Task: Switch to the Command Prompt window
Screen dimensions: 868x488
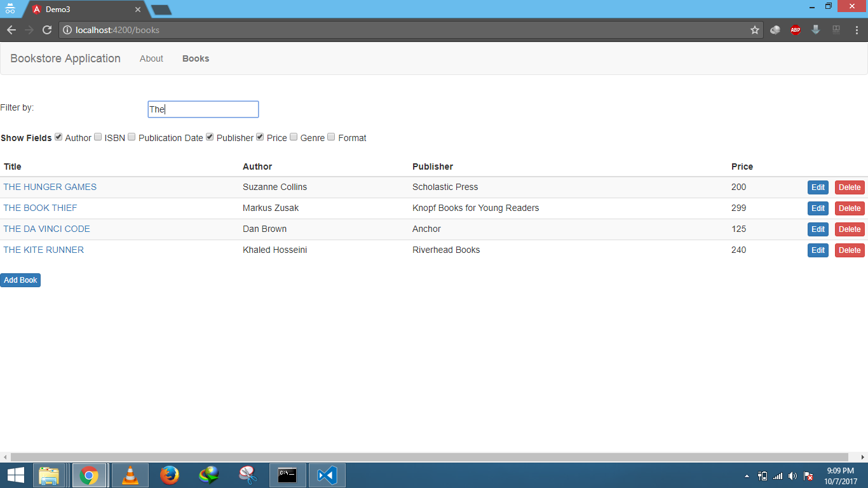Action: coord(288,475)
